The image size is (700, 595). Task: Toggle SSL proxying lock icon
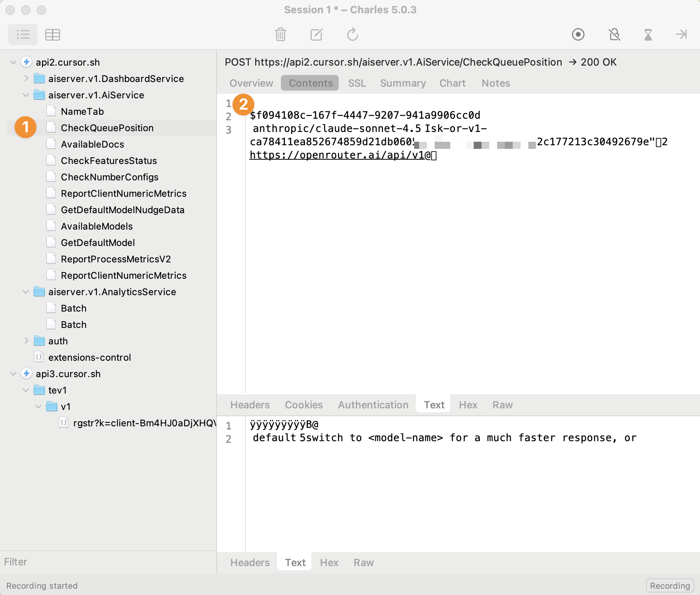614,34
